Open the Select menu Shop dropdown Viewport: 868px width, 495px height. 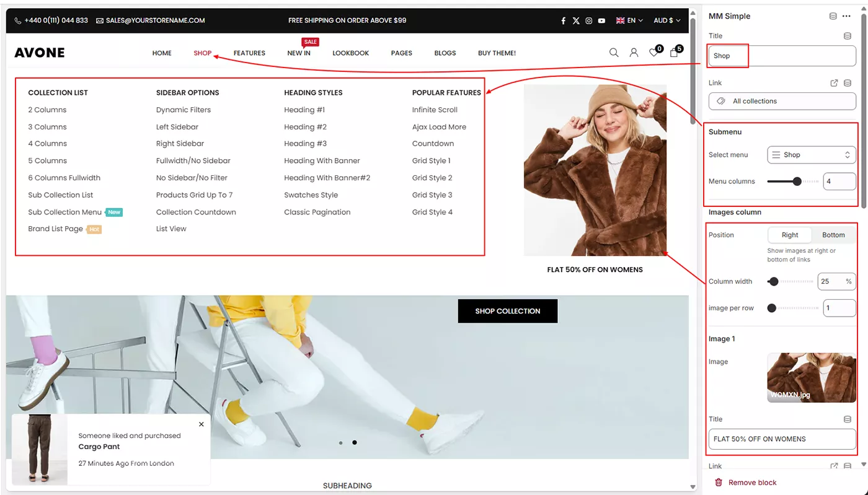811,155
